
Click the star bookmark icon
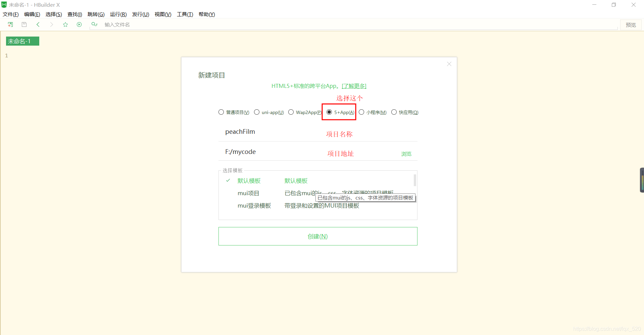[x=65, y=24]
